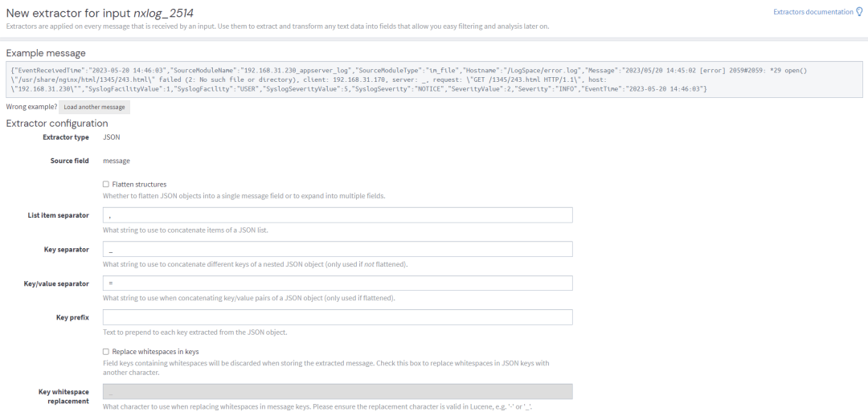Click the lightbulb documentation icon
The width and height of the screenshot is (868, 416).
859,12
